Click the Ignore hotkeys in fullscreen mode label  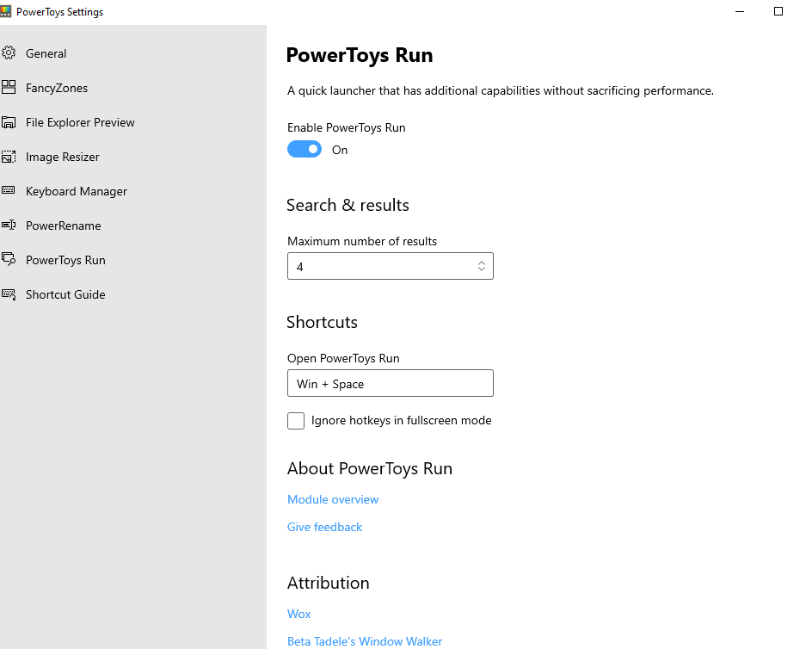(402, 420)
